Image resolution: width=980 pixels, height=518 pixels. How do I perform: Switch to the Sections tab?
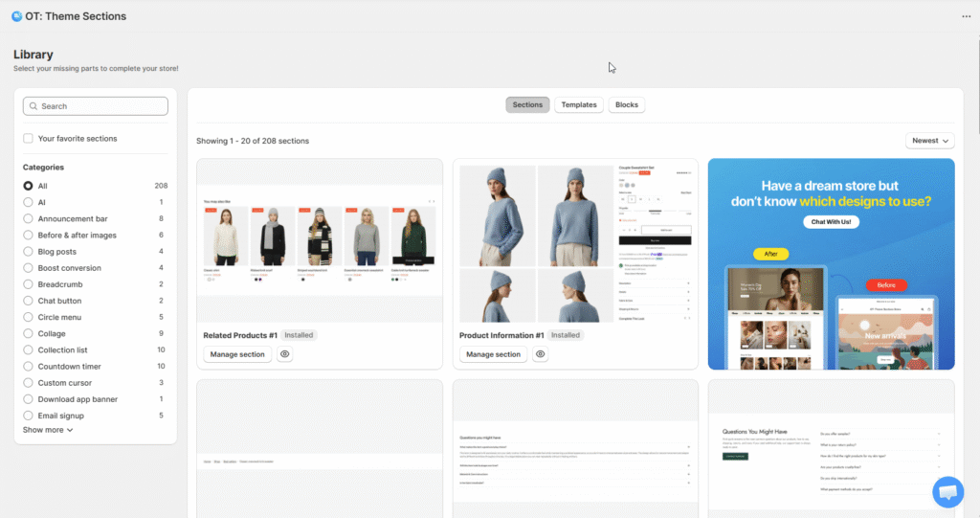tap(527, 105)
